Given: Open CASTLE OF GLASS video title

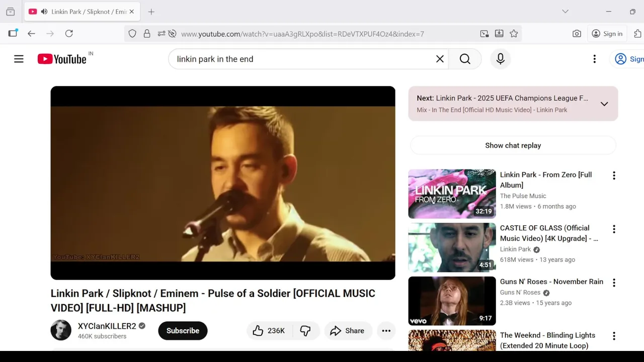Looking at the screenshot, I should coord(549,233).
